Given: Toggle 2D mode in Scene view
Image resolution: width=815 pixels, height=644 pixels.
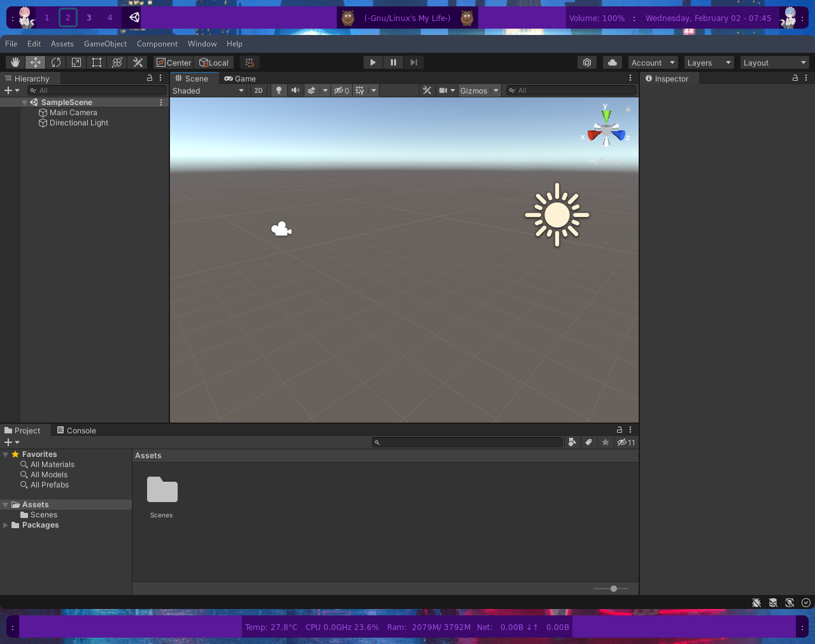Looking at the screenshot, I should 259,90.
